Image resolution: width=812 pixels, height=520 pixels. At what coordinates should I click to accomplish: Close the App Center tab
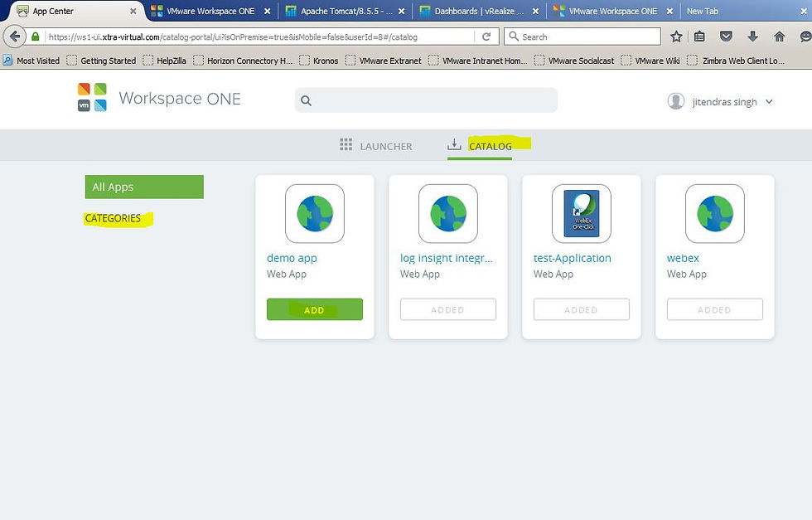(x=133, y=11)
